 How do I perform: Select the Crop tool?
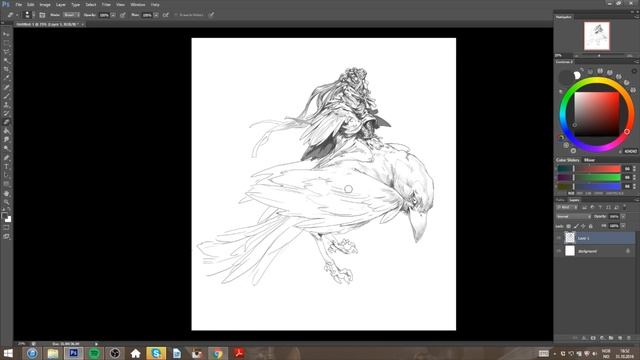[7, 69]
